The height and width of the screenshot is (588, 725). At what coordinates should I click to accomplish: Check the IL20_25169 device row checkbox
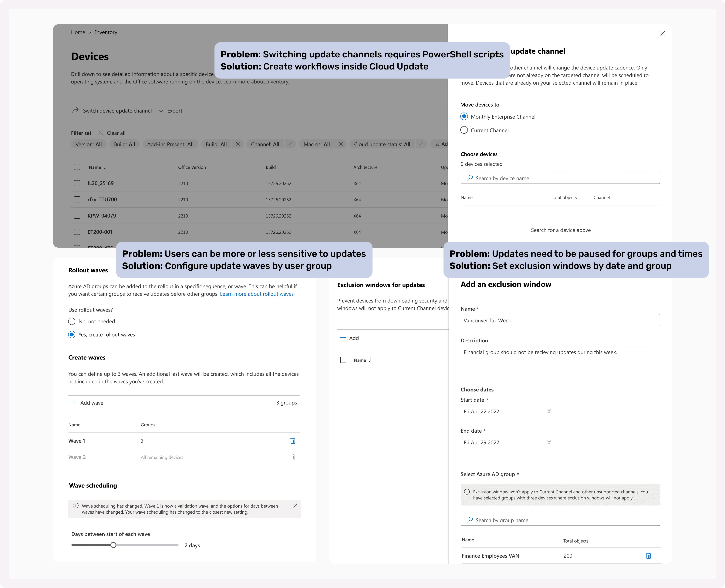(x=77, y=183)
